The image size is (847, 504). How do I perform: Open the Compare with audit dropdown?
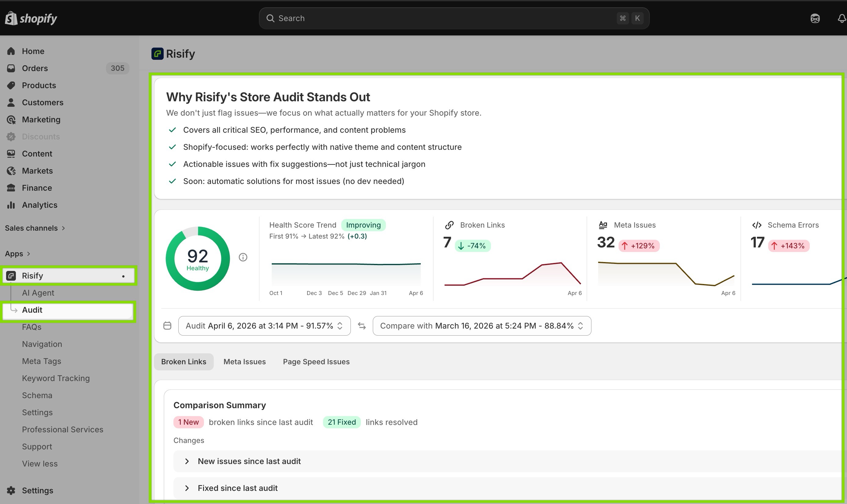482,326
